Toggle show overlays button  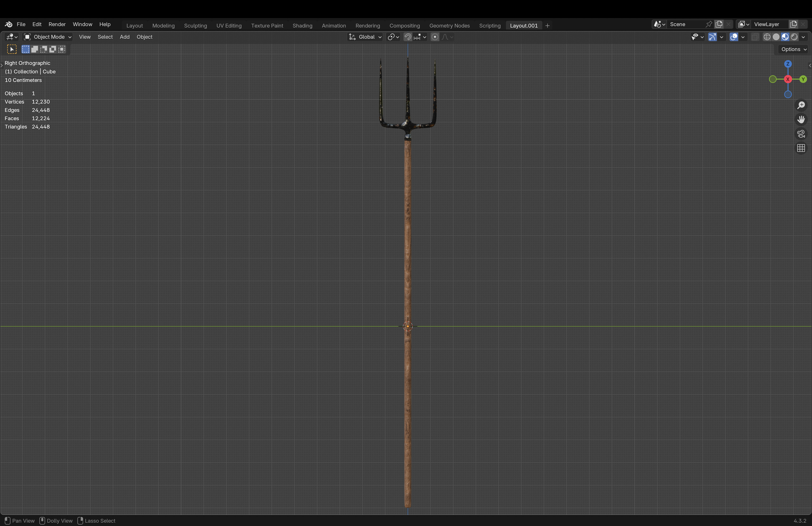coord(733,37)
